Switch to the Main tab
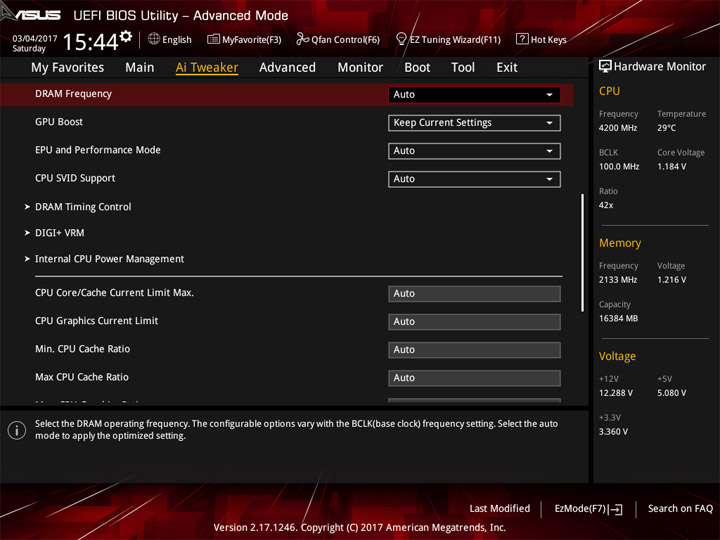 [x=140, y=68]
